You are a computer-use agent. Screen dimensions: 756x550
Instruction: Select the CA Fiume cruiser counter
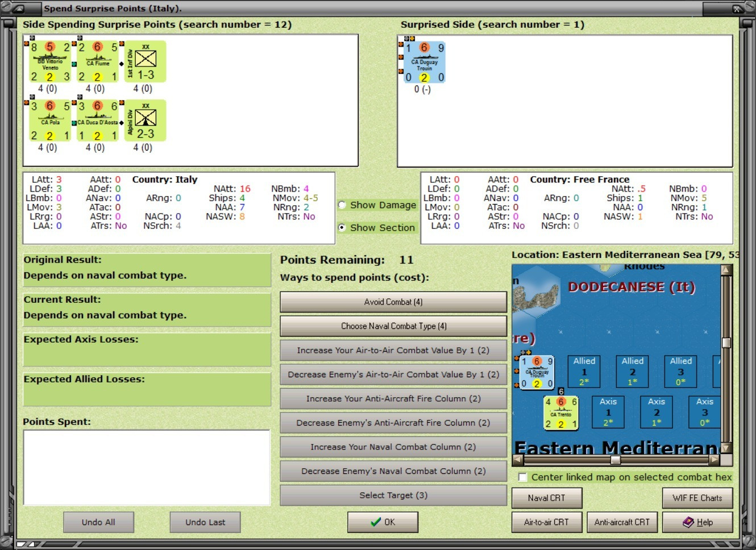(x=98, y=61)
